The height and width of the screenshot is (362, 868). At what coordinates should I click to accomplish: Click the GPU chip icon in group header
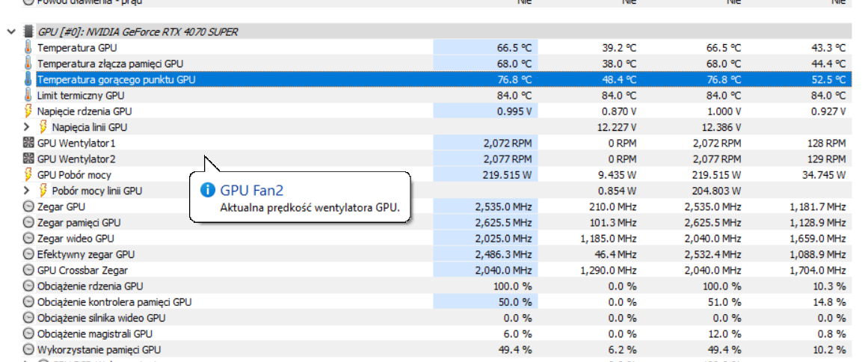(x=28, y=32)
